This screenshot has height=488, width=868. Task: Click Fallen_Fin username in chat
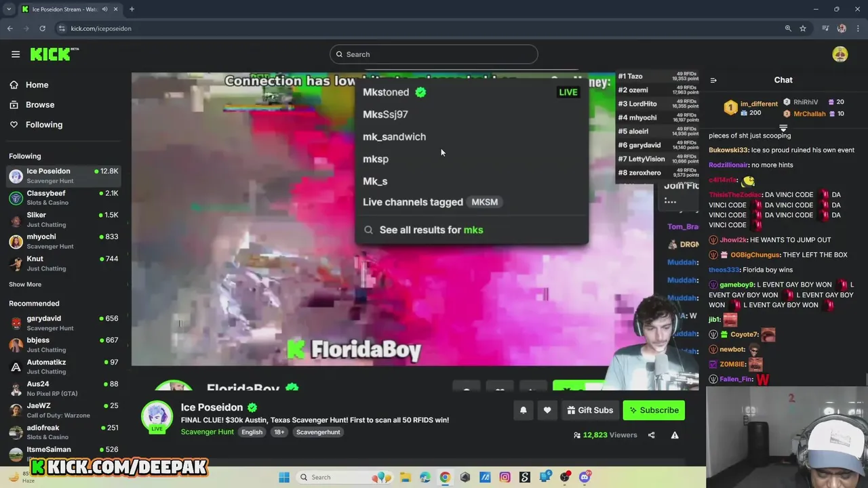pyautogui.click(x=736, y=380)
